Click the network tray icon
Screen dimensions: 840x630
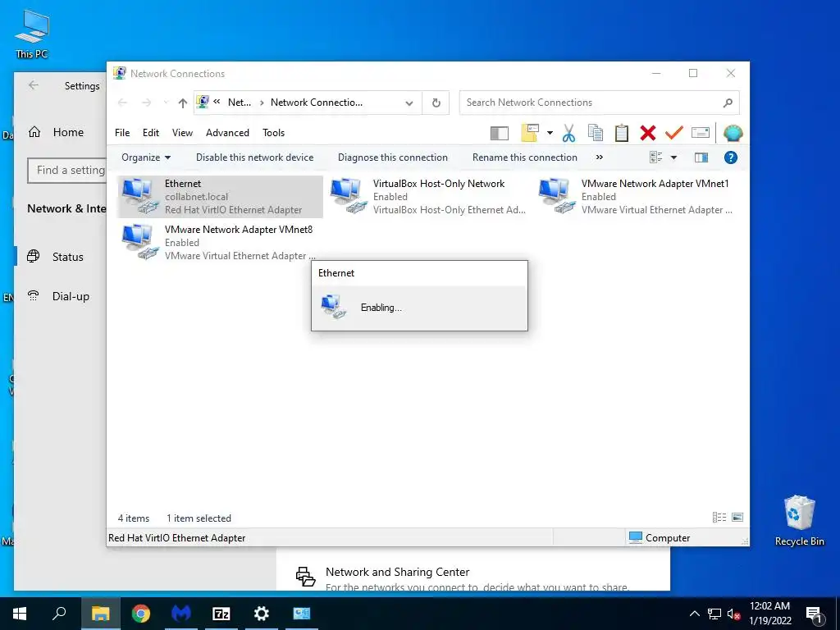(x=714, y=614)
